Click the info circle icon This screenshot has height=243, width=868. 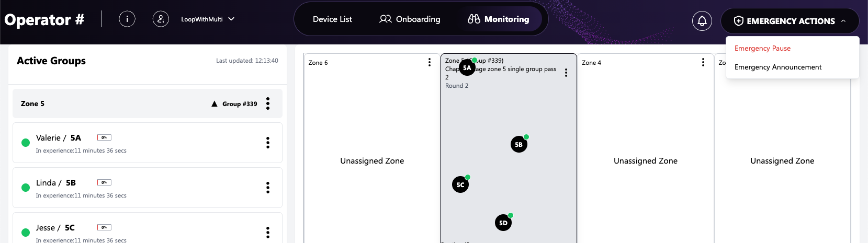click(127, 19)
